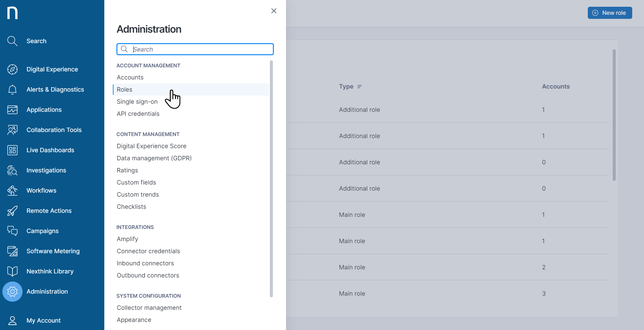The width and height of the screenshot is (644, 330).
Task: Open Digital Experience from the sidebar
Action: tap(52, 69)
